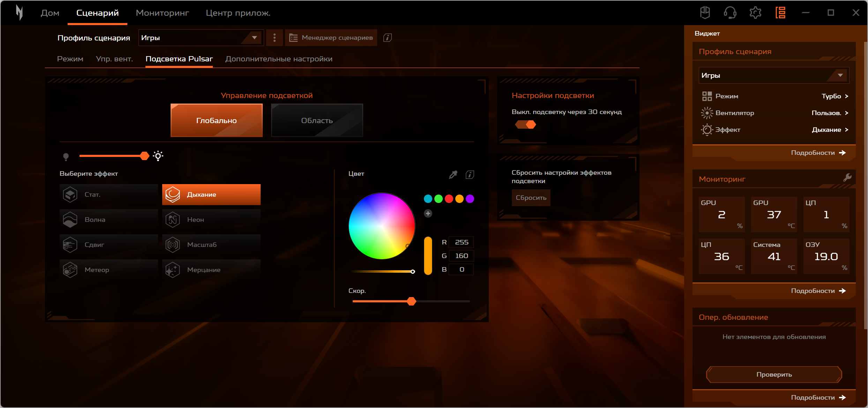Viewport: 868px width, 408px height.
Task: Open the scenario profile dropdown Игры
Action: tap(201, 38)
